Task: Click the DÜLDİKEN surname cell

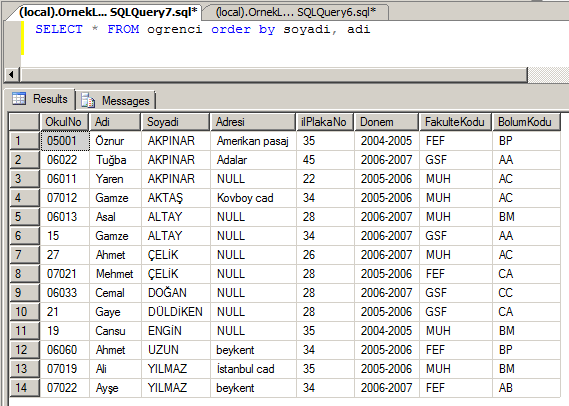Action: pyautogui.click(x=175, y=312)
